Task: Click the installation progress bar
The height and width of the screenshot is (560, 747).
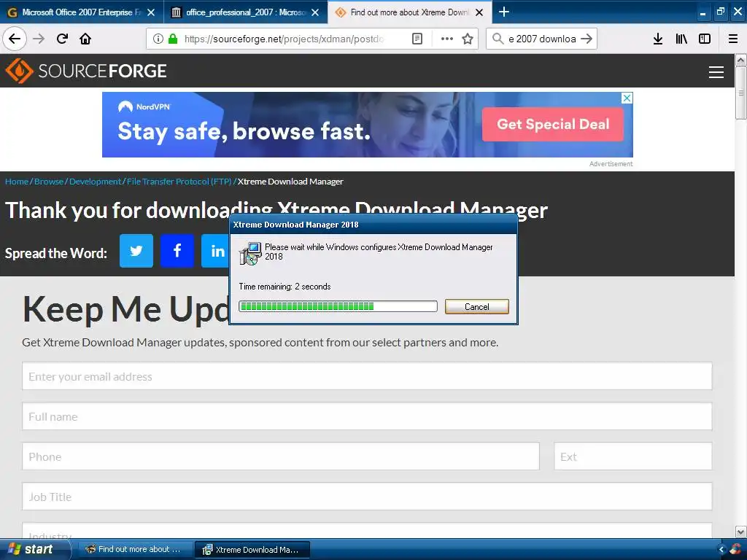Action: click(338, 306)
